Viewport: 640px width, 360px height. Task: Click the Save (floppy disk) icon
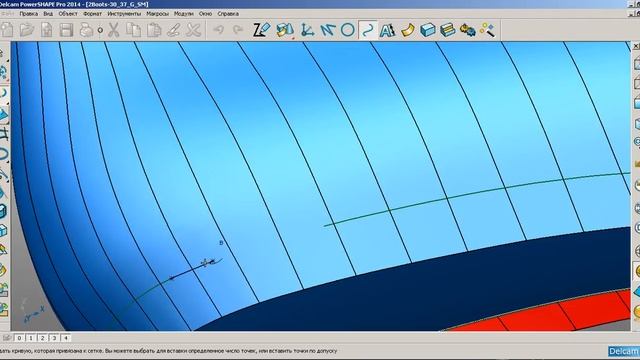tap(66, 30)
